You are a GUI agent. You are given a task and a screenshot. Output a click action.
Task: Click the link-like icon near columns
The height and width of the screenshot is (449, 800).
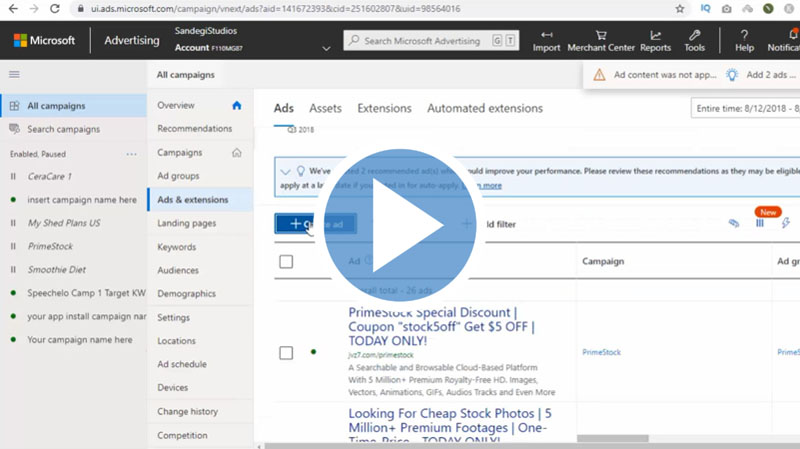[734, 223]
